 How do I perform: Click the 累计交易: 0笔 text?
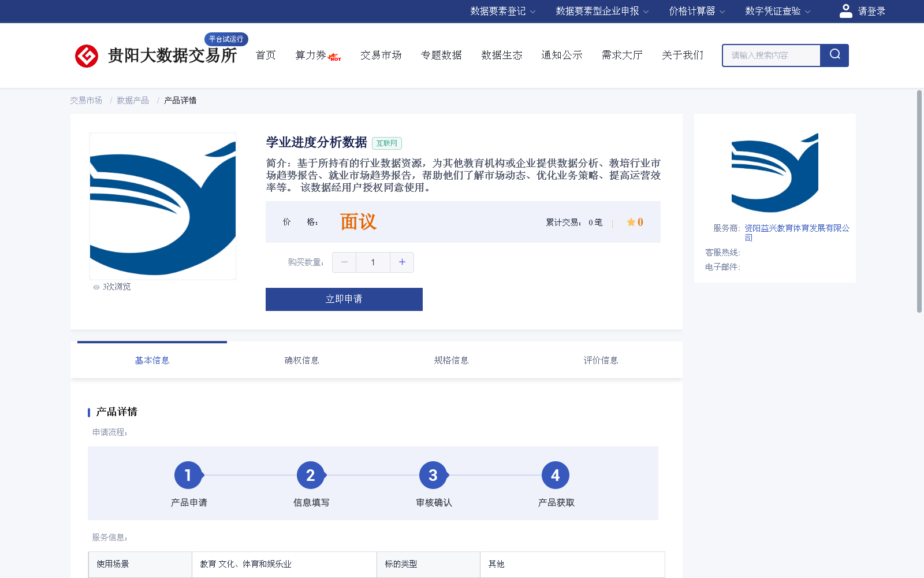pos(575,223)
